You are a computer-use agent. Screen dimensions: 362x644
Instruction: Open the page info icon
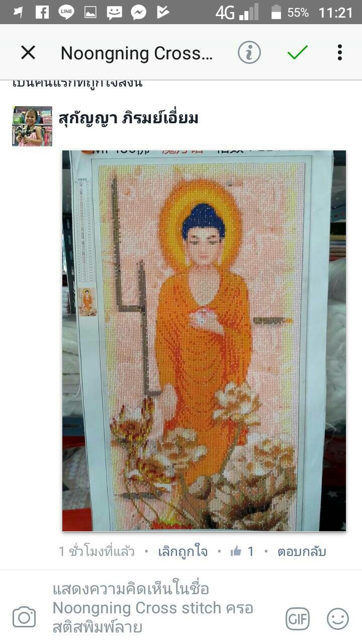[x=249, y=52]
